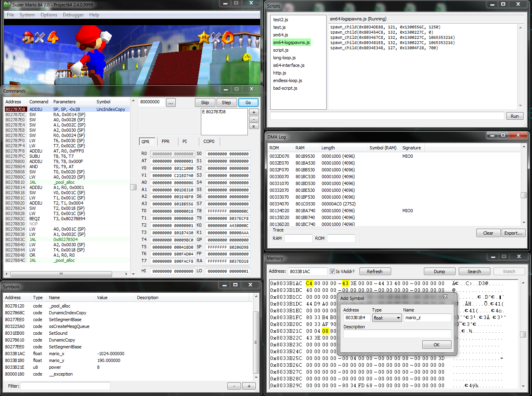The height and width of the screenshot is (396, 532).
Task: Switch to the COP0 register tab
Action: (209, 141)
